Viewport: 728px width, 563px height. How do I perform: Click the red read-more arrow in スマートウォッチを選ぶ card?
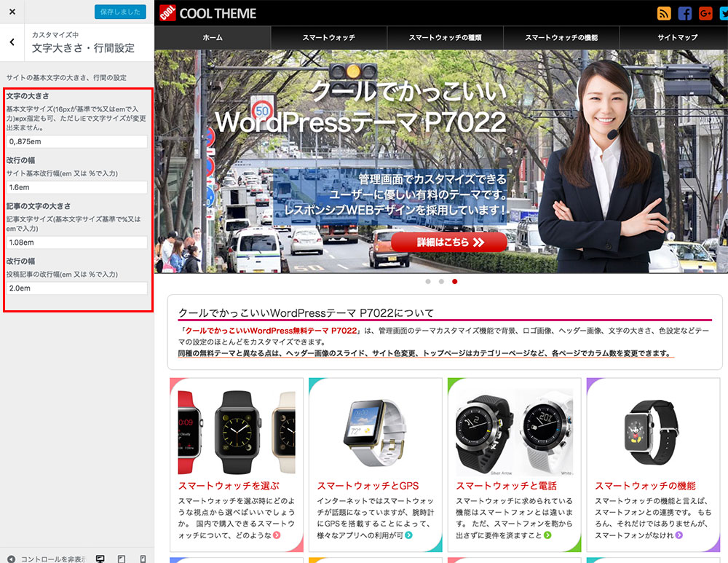[277, 535]
